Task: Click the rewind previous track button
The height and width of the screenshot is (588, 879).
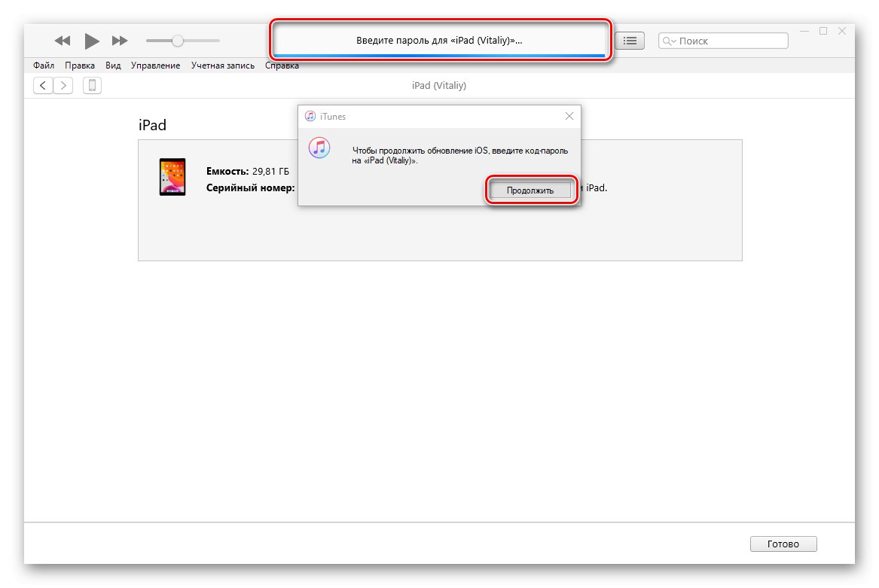Action: [63, 41]
